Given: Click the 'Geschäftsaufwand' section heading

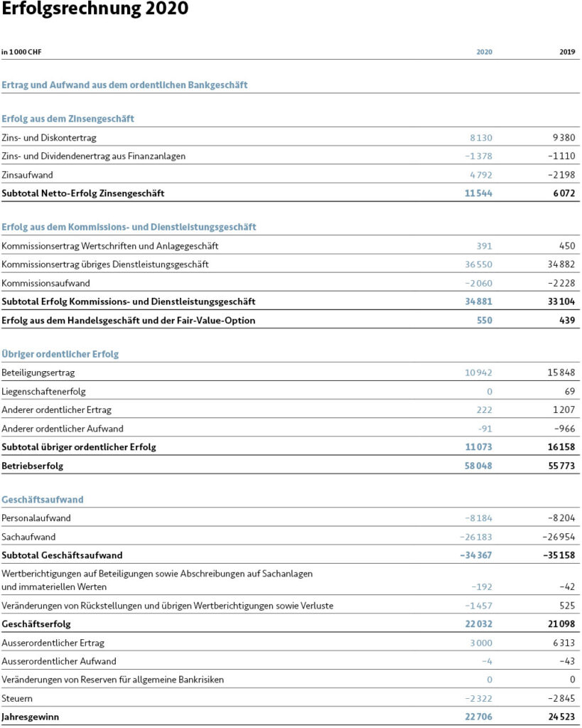Looking at the screenshot, I should pyautogui.click(x=43, y=500).
